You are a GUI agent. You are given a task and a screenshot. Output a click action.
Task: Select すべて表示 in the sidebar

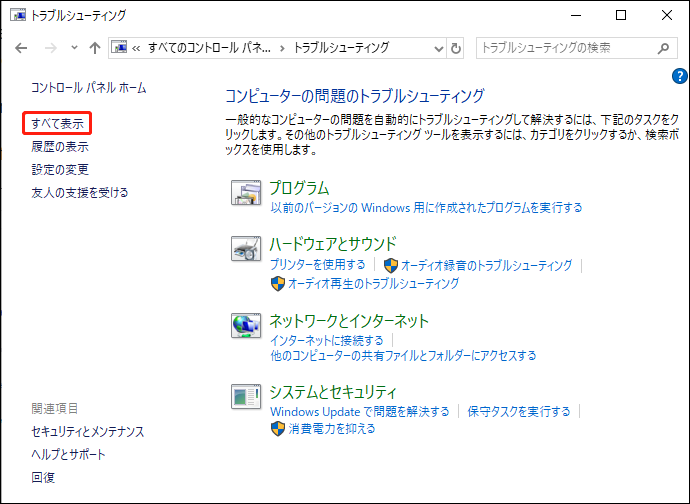point(57,124)
